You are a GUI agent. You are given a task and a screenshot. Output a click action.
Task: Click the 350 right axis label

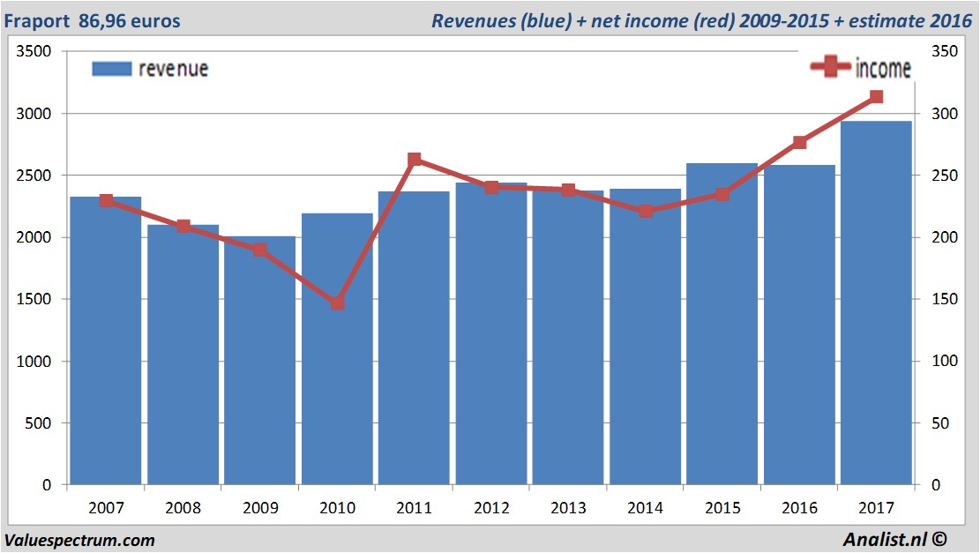(x=945, y=51)
